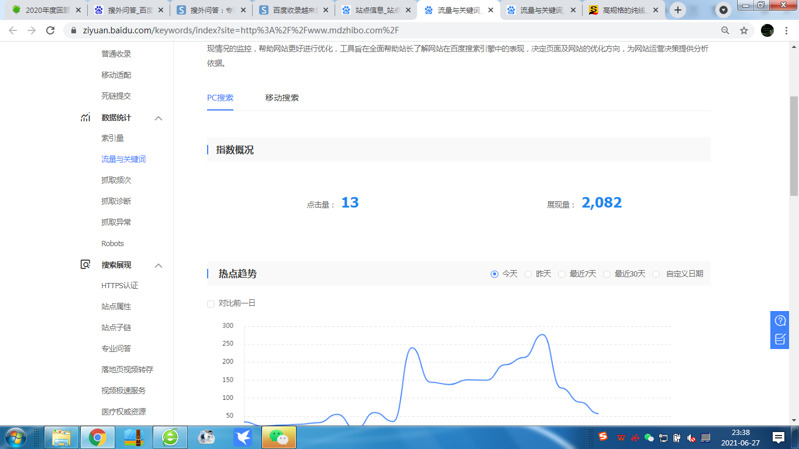Click the WPS tray icon
The width and height of the screenshot is (799, 449).
621,438
